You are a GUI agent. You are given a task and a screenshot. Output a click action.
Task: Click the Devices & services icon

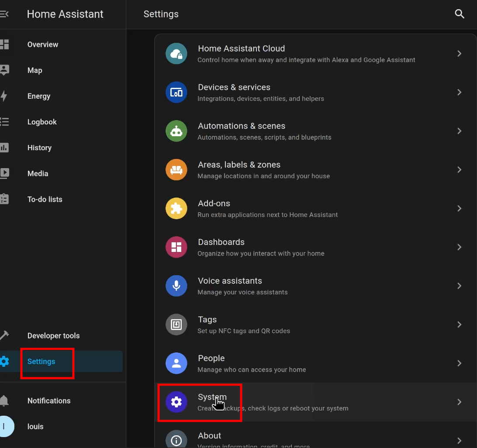pyautogui.click(x=176, y=92)
